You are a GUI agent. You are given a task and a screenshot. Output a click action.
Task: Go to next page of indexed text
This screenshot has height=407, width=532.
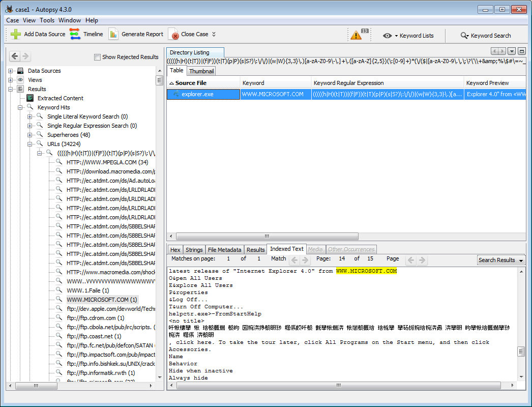(422, 260)
